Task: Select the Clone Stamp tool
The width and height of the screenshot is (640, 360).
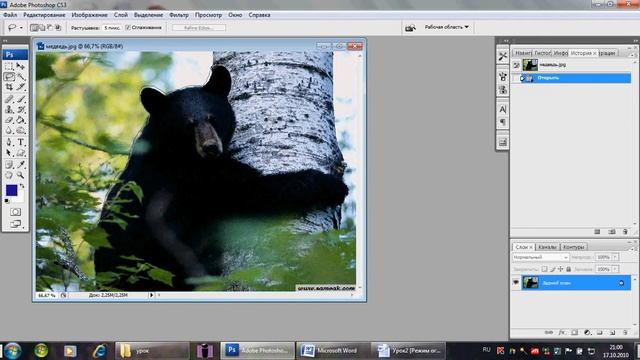Action: coord(9,109)
